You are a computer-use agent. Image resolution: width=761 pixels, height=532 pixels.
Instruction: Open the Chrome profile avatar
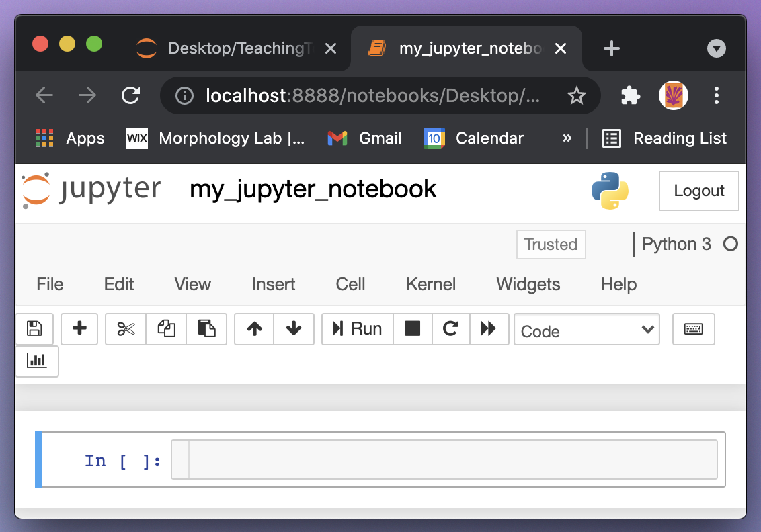(x=673, y=95)
